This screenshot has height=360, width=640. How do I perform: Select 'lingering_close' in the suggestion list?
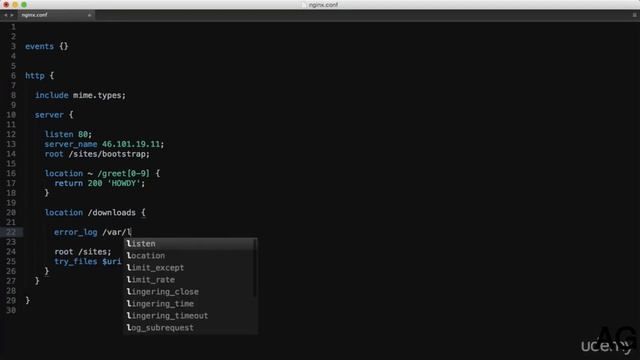pyautogui.click(x=190, y=292)
